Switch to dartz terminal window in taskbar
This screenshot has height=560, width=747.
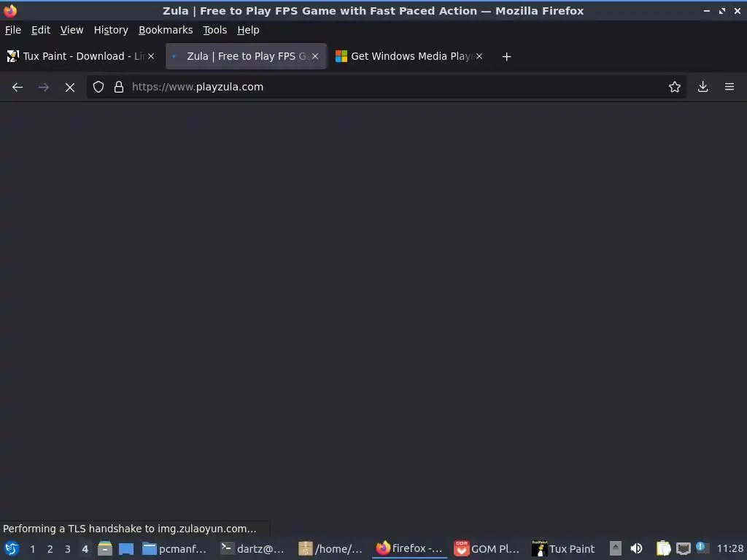252,548
